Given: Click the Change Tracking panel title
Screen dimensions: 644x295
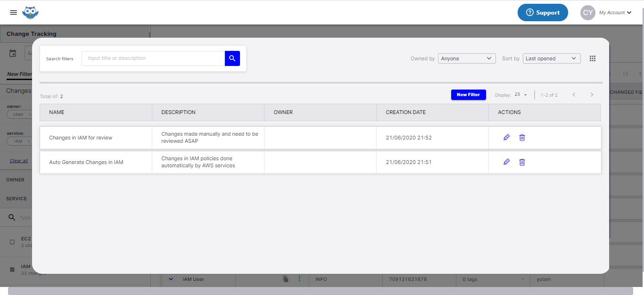Looking at the screenshot, I should 31,34.
